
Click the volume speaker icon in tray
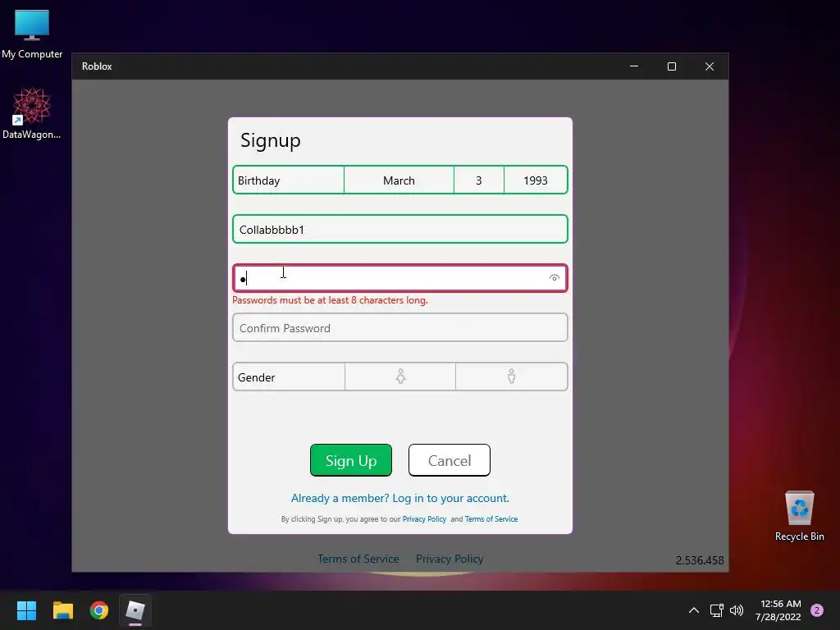[x=737, y=610]
